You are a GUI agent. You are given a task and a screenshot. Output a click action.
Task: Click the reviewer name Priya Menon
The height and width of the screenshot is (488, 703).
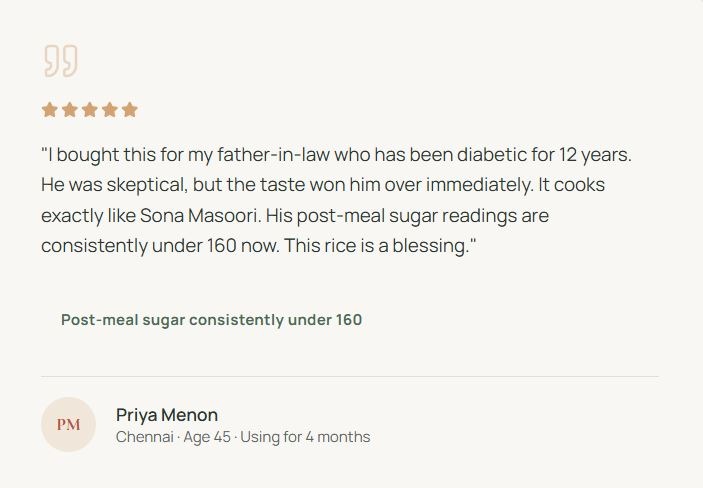click(166, 415)
